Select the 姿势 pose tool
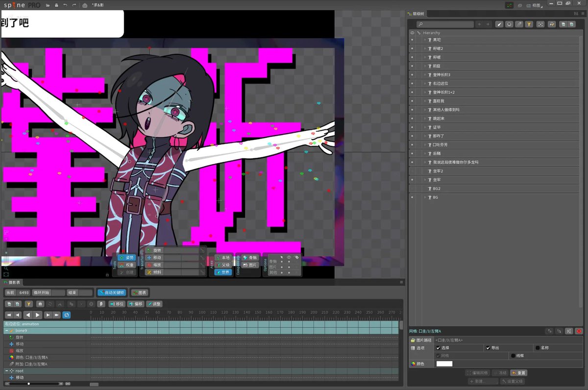The image size is (588, 390). [126, 258]
